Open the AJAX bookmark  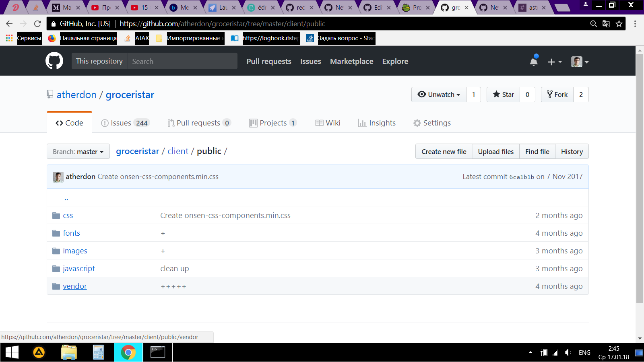pos(136,38)
